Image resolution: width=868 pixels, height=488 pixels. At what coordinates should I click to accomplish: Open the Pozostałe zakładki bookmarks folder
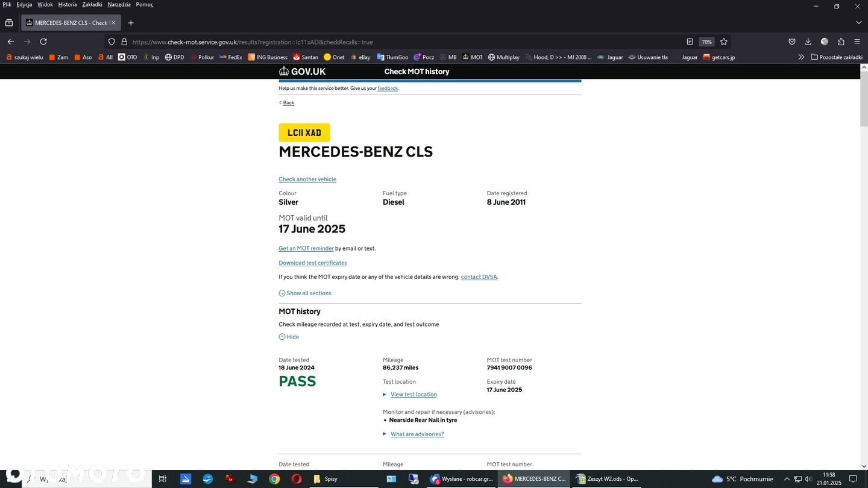[837, 57]
